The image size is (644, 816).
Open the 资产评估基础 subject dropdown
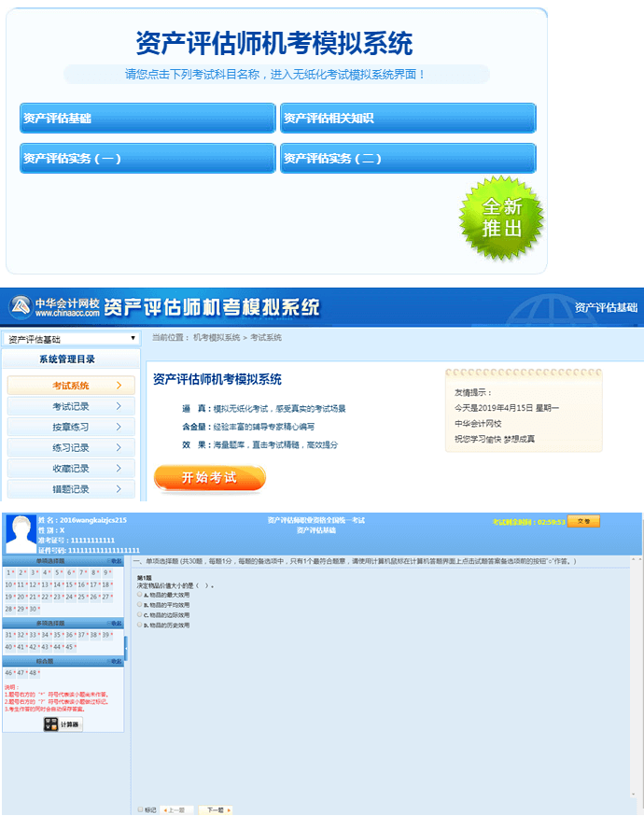pyautogui.click(x=71, y=339)
